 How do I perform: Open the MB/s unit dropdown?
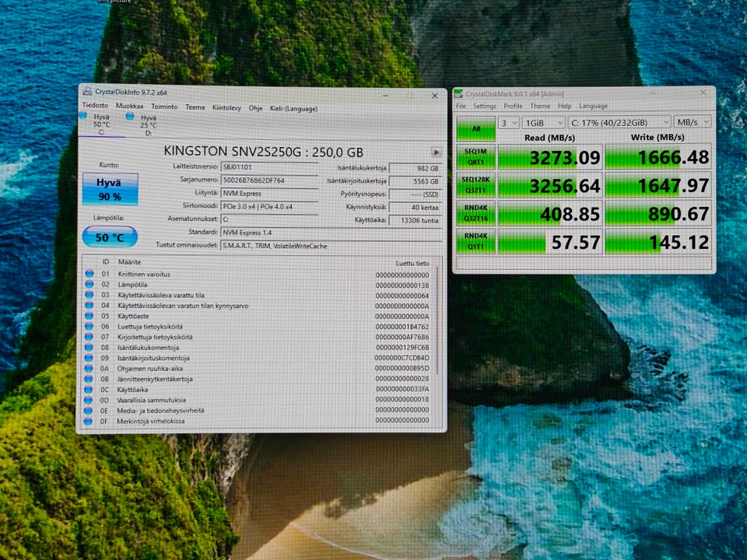(x=693, y=122)
